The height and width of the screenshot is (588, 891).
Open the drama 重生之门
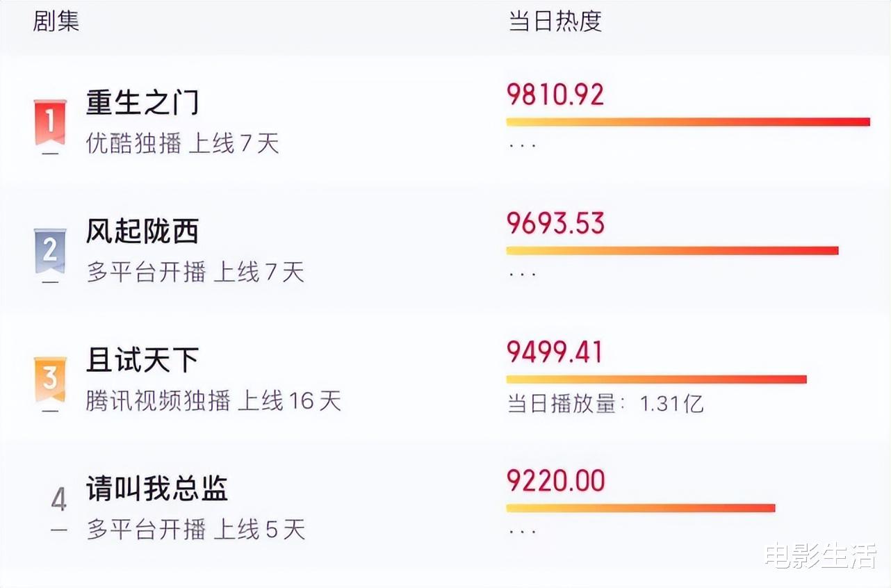click(142, 103)
